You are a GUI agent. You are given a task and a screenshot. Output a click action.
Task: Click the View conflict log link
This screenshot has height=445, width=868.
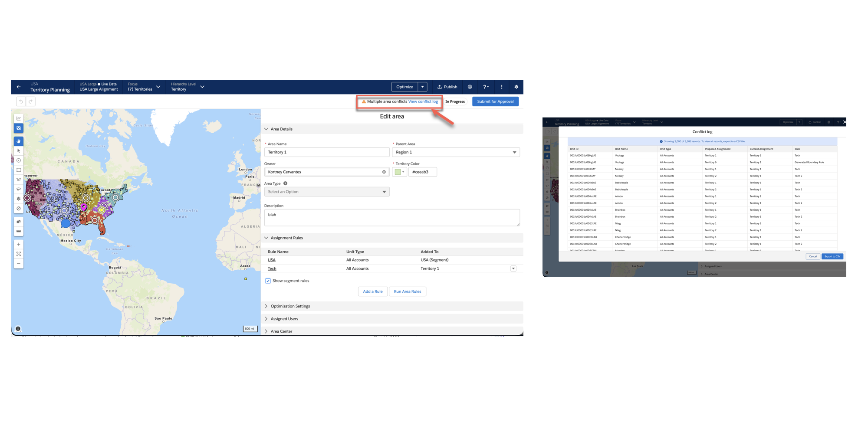point(423,101)
